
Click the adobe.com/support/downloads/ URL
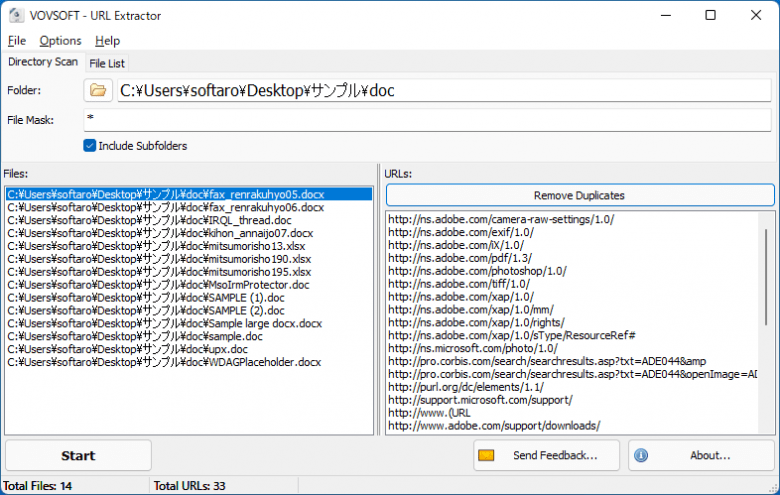tap(494, 426)
